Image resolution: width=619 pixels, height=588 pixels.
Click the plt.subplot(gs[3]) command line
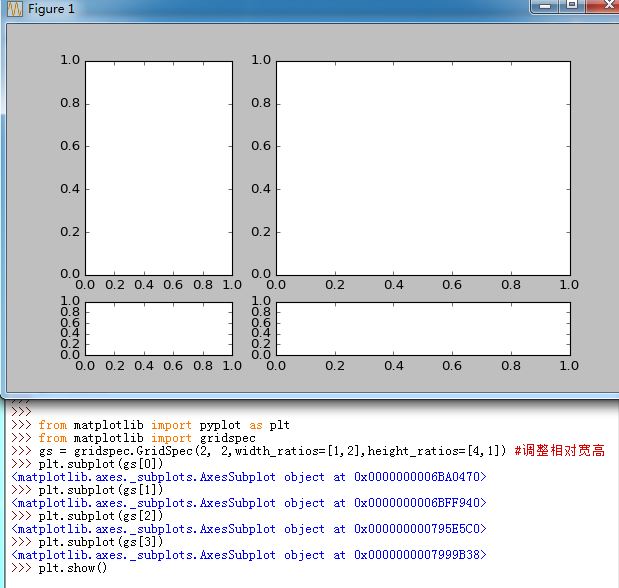click(x=87, y=542)
